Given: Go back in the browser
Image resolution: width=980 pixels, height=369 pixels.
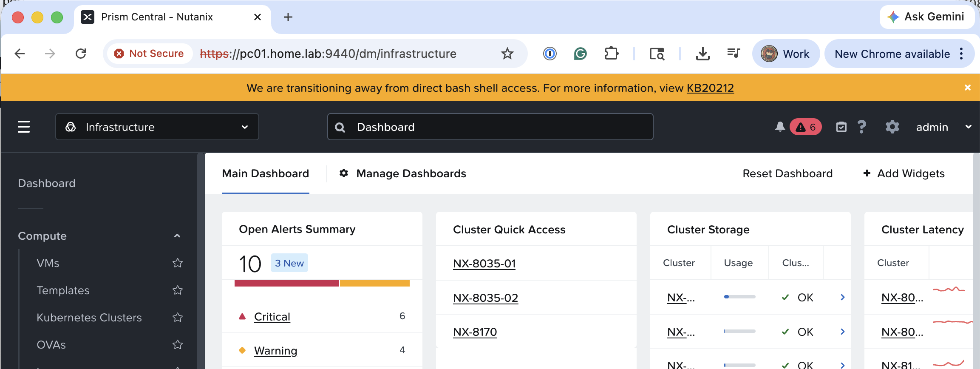Looking at the screenshot, I should coord(20,54).
